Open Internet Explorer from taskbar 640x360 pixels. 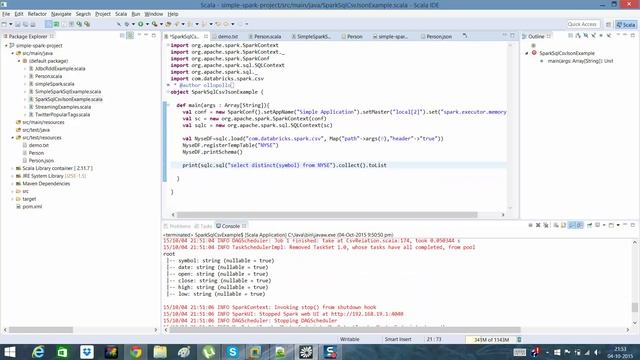pyautogui.click(x=38, y=352)
